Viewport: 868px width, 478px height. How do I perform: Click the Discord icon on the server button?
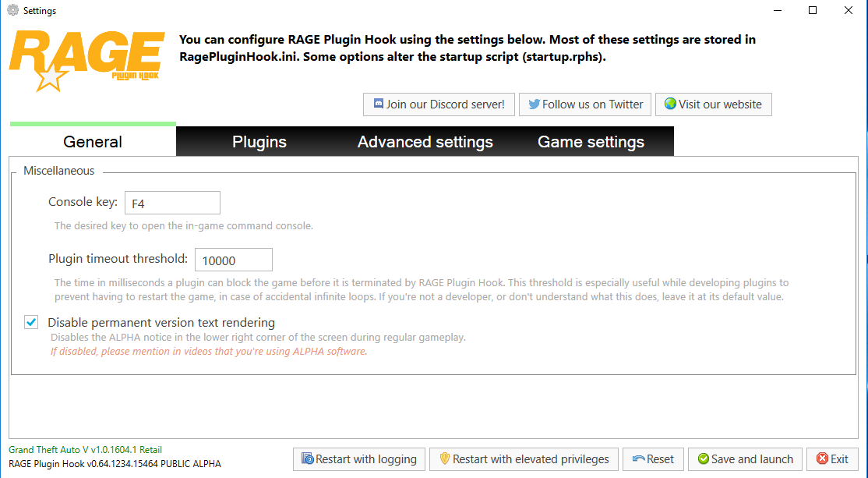379,104
